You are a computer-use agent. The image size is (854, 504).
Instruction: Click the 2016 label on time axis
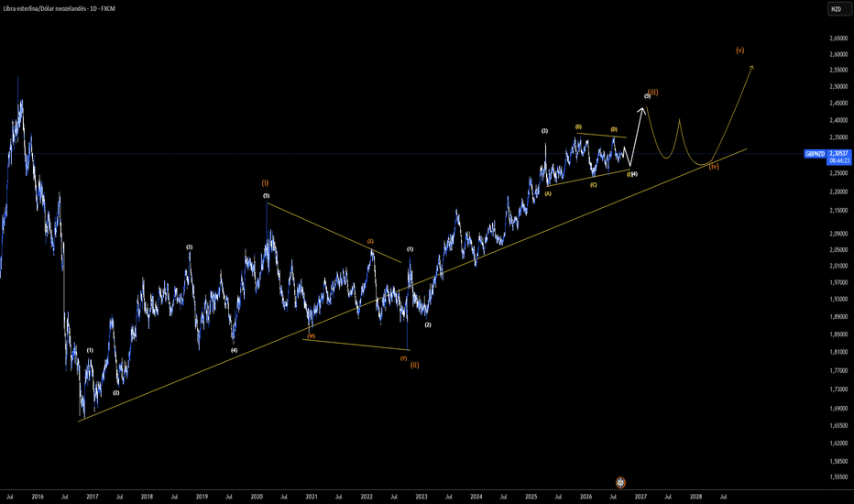point(38,497)
